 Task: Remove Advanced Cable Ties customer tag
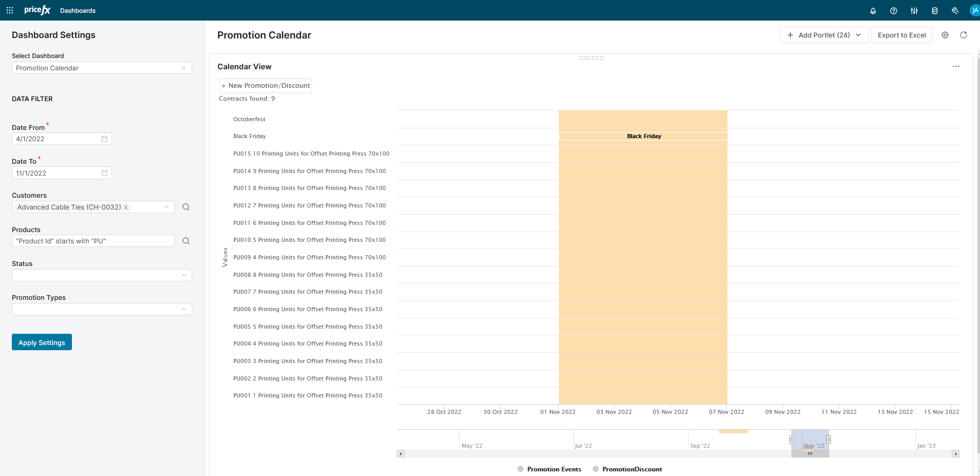pos(126,207)
